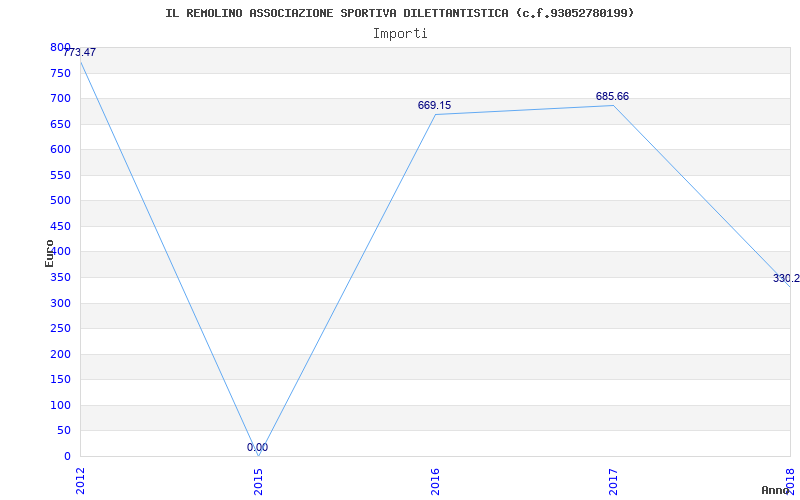Select the 773.47 data label
Image resolution: width=800 pixels, height=500 pixels.
(79, 52)
